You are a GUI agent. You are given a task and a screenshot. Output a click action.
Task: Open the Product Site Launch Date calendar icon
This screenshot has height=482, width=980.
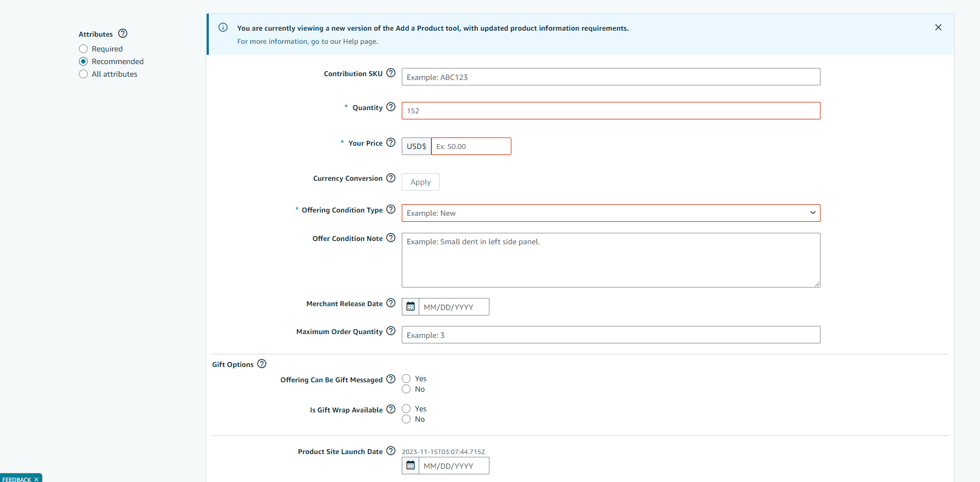pyautogui.click(x=411, y=466)
